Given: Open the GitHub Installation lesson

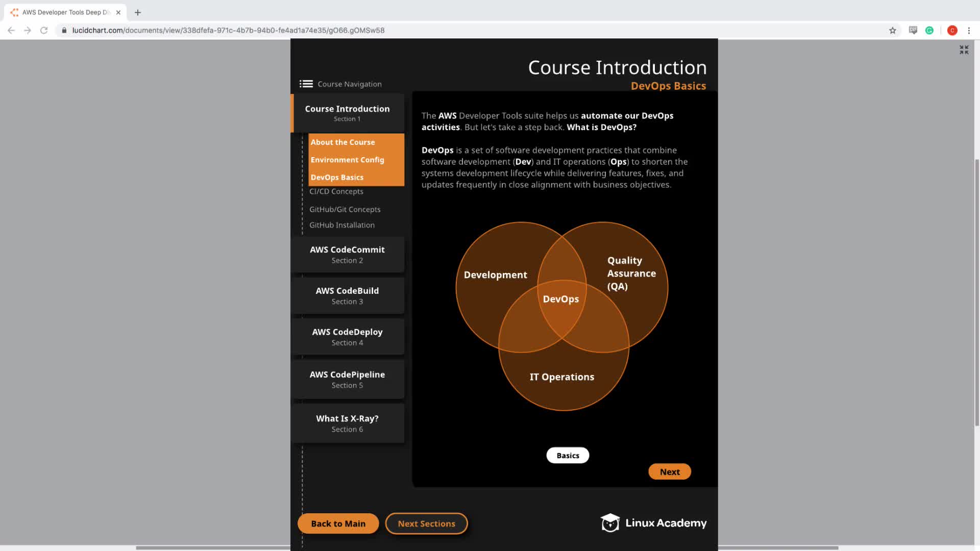Looking at the screenshot, I should (x=342, y=225).
